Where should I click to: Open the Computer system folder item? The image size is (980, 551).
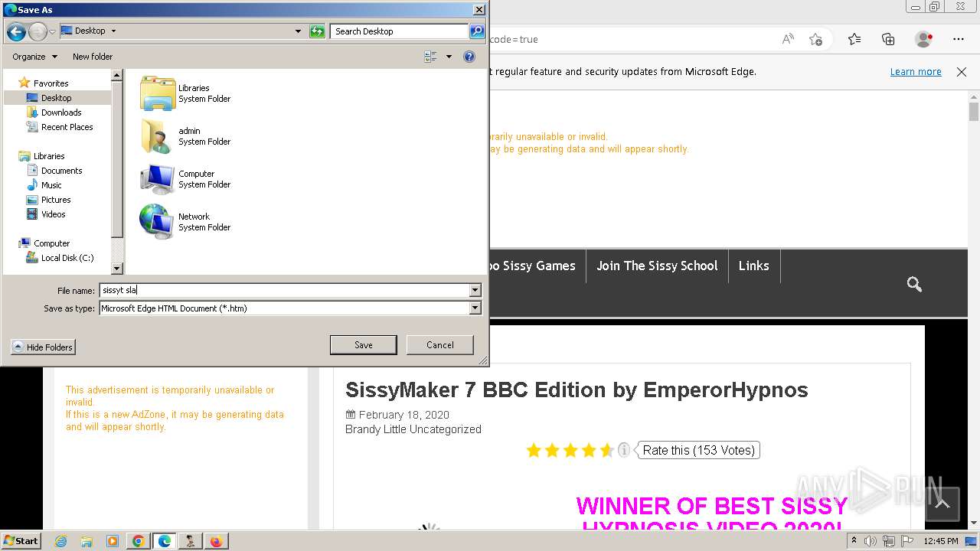coord(185,179)
